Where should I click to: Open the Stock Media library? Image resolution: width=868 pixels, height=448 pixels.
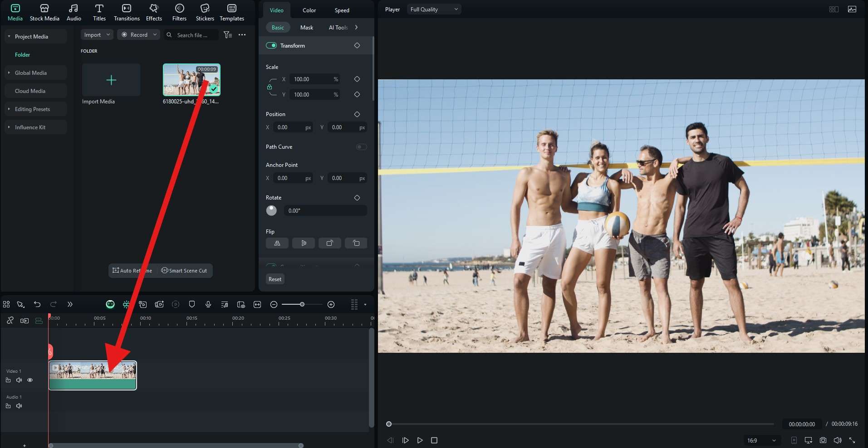click(44, 12)
